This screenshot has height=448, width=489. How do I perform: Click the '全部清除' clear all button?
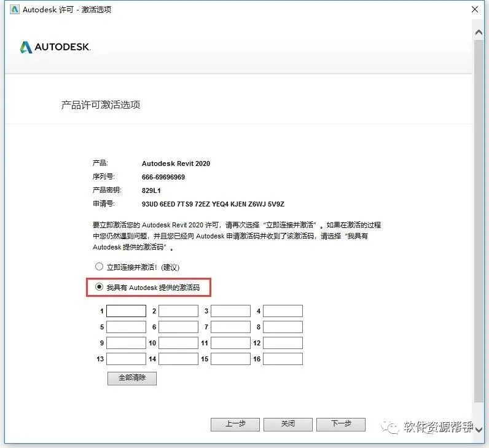(x=132, y=378)
